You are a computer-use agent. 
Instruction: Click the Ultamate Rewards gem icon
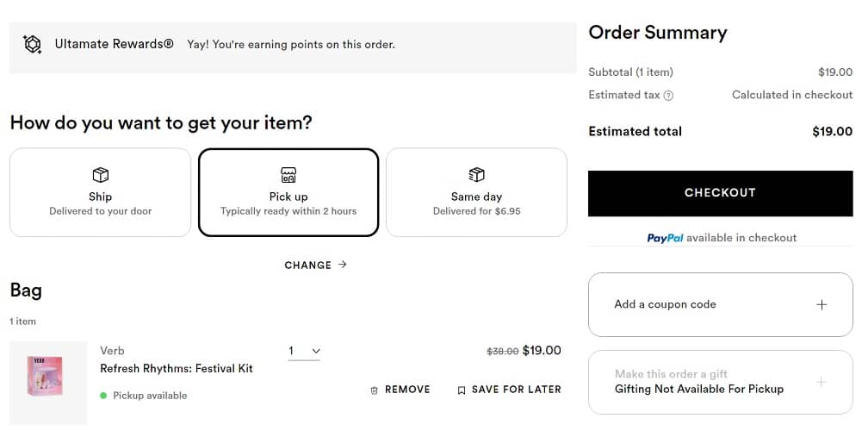pyautogui.click(x=33, y=44)
